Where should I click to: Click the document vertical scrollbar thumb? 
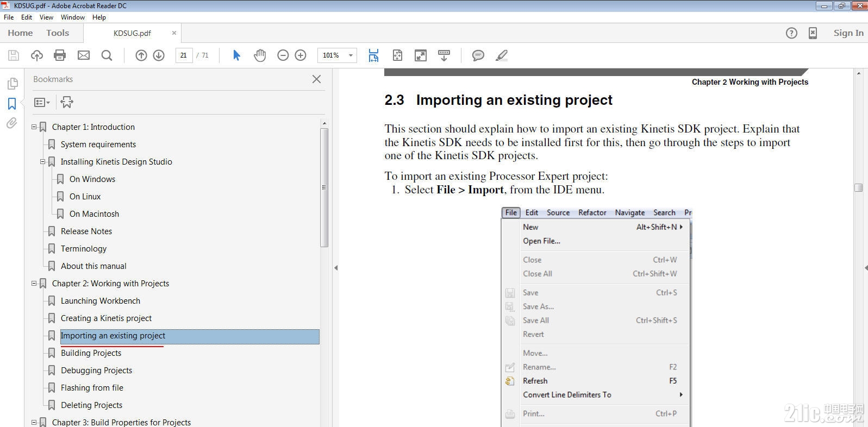[x=859, y=187]
